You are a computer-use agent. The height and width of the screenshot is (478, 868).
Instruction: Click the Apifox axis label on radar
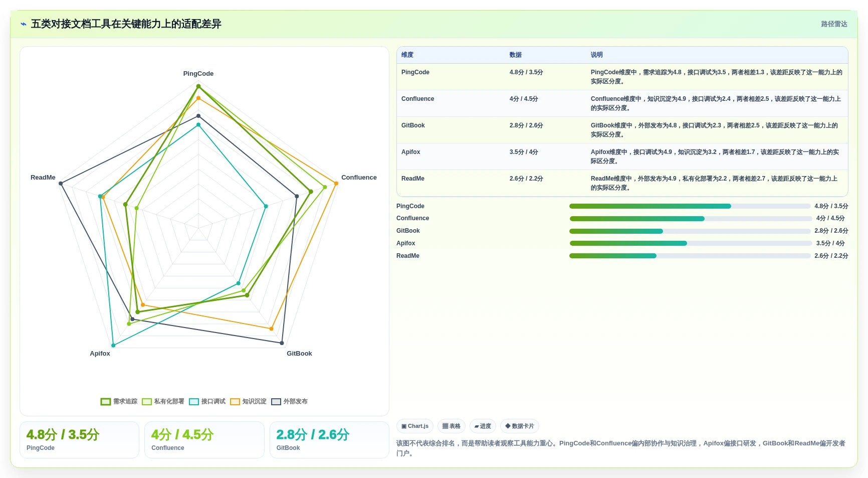(100, 354)
